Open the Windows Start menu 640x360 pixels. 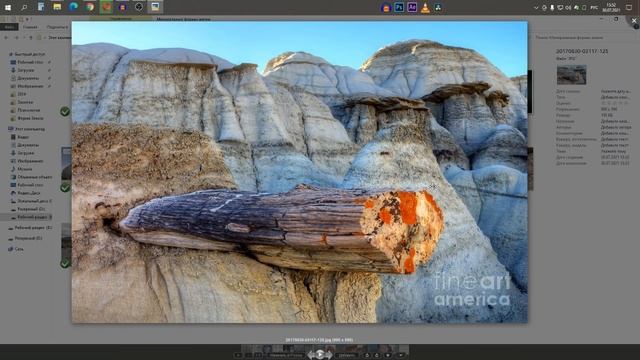point(8,7)
